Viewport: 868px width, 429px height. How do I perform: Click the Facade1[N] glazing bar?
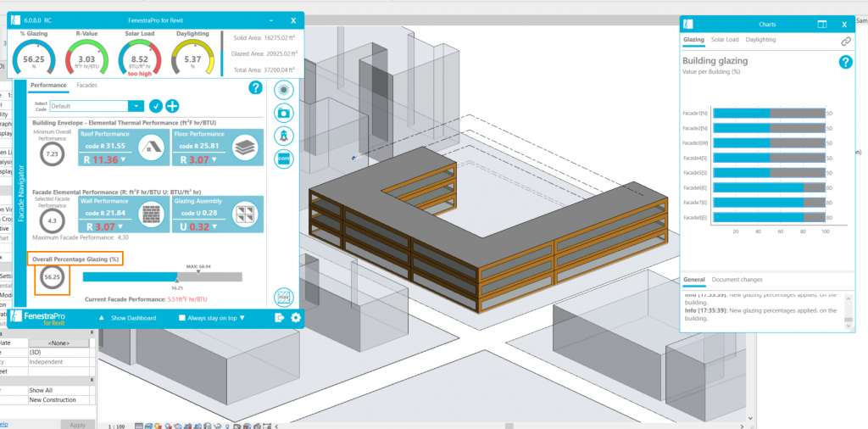point(769,114)
